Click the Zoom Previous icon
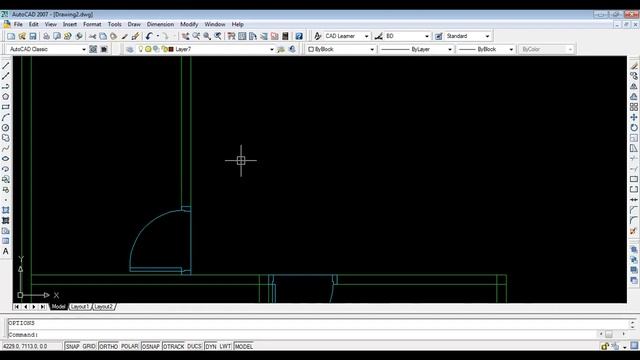This screenshot has height=360, width=640. coord(218,36)
